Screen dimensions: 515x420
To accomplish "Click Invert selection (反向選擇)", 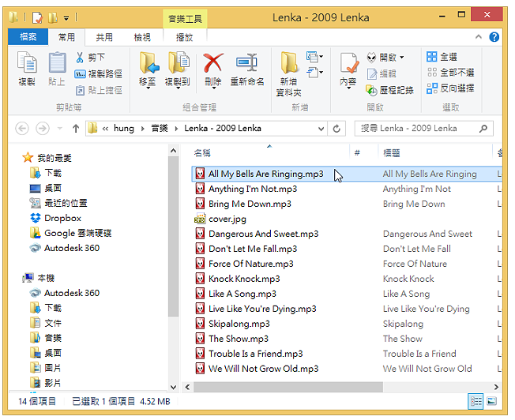I will tap(450, 88).
